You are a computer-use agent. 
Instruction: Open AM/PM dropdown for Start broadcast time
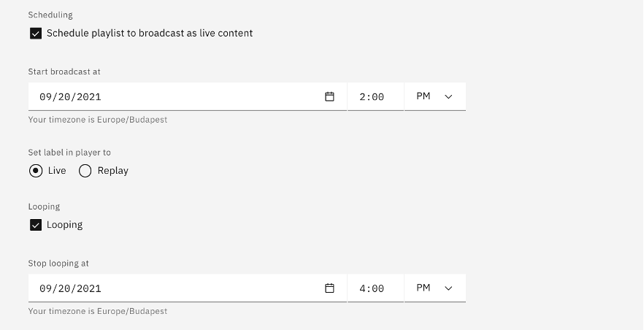point(435,96)
